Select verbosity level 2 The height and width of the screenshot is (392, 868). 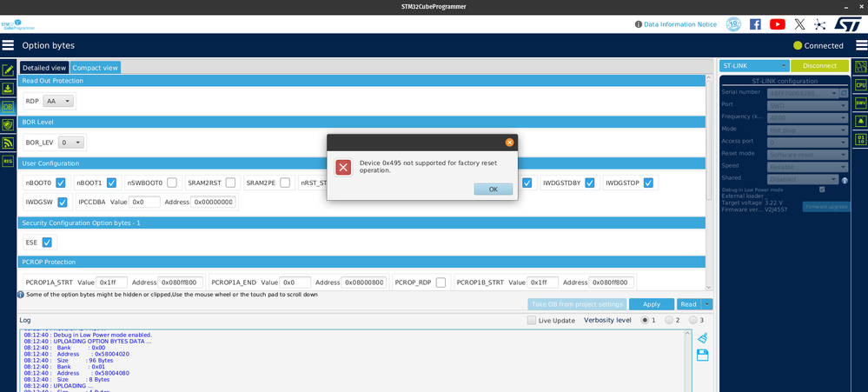[669, 320]
